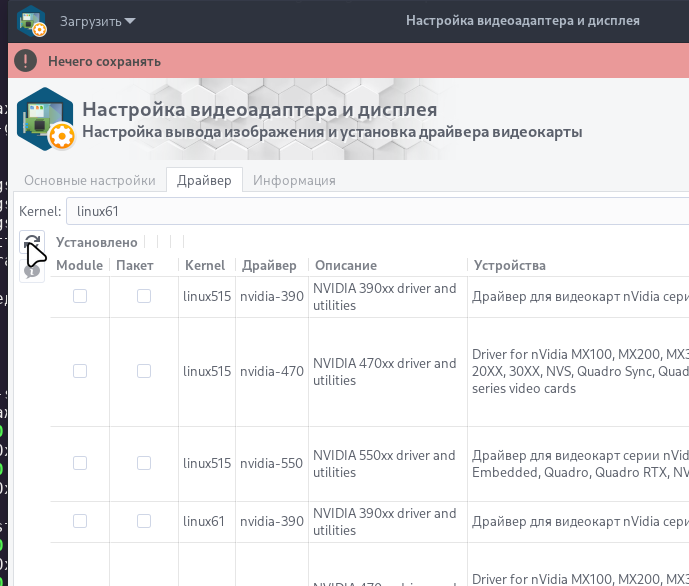Click the Установлено filter label
The image size is (689, 586).
(96, 242)
